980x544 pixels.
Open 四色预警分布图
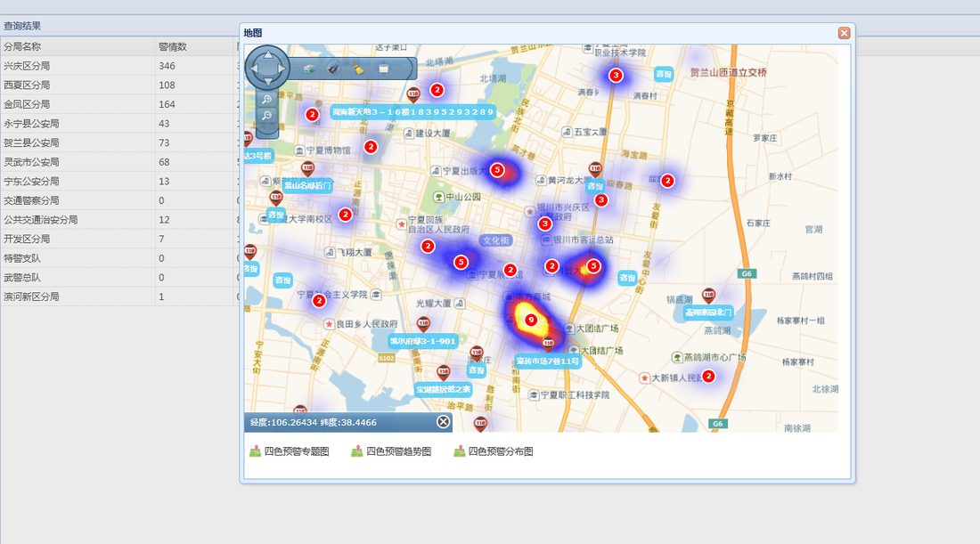(494, 451)
